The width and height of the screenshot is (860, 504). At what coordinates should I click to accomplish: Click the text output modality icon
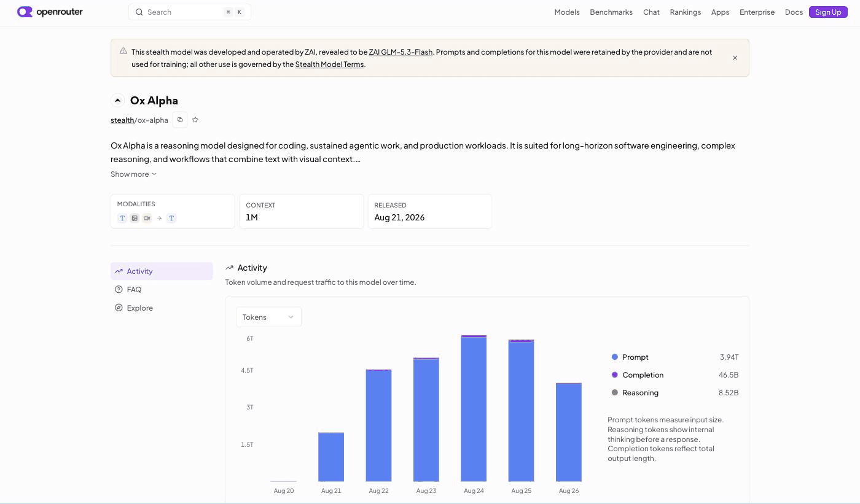(171, 218)
